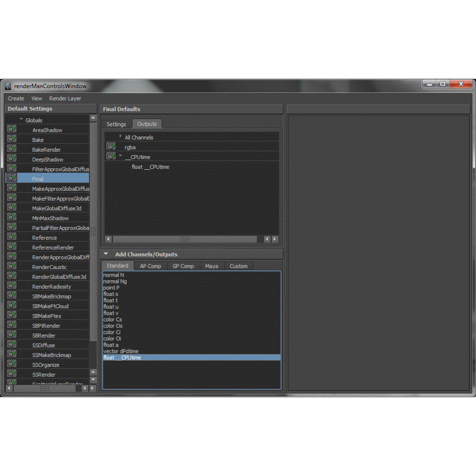Screen dimensions: 476x476
Task: Click the icon beside RenderCaustic pass
Action: (12, 266)
